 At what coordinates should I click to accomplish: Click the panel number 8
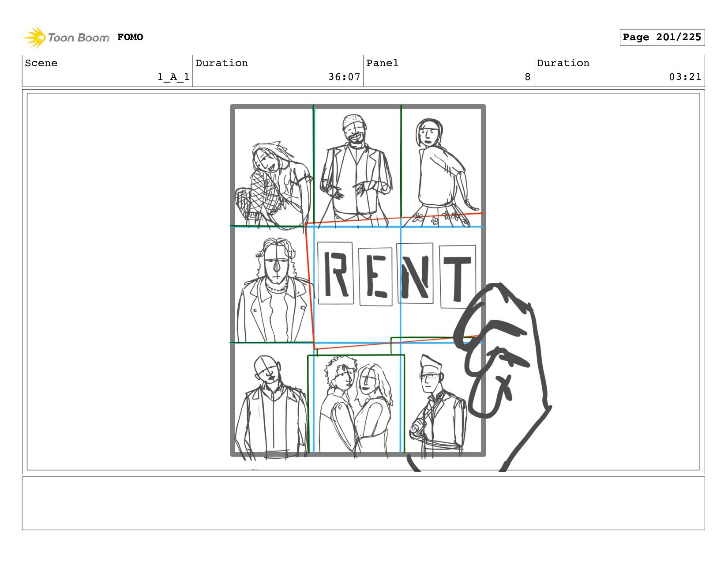(x=527, y=77)
